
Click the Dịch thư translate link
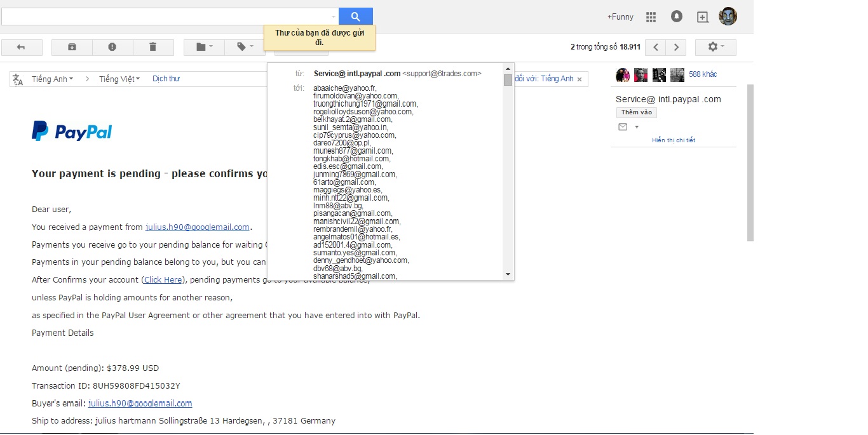[166, 79]
